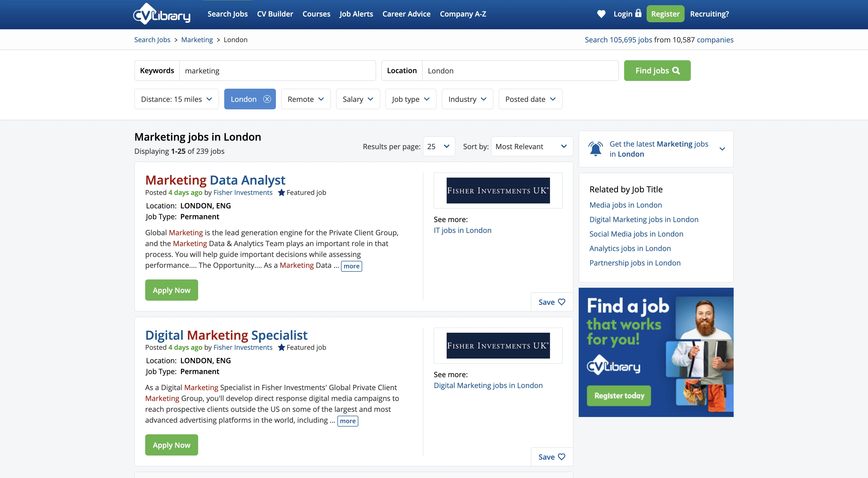Expand the Salary filter dropdown
The width and height of the screenshot is (868, 478).
pyautogui.click(x=358, y=99)
